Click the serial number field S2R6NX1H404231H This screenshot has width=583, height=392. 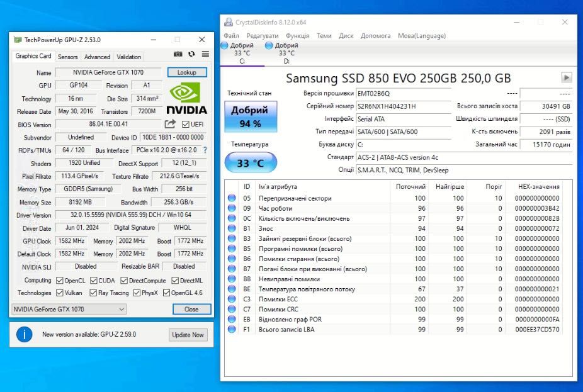[404, 106]
